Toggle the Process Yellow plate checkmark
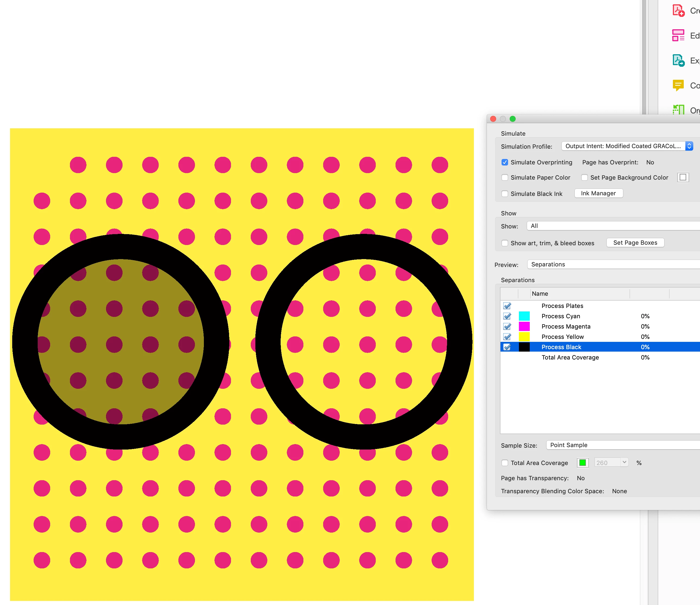 click(x=507, y=337)
